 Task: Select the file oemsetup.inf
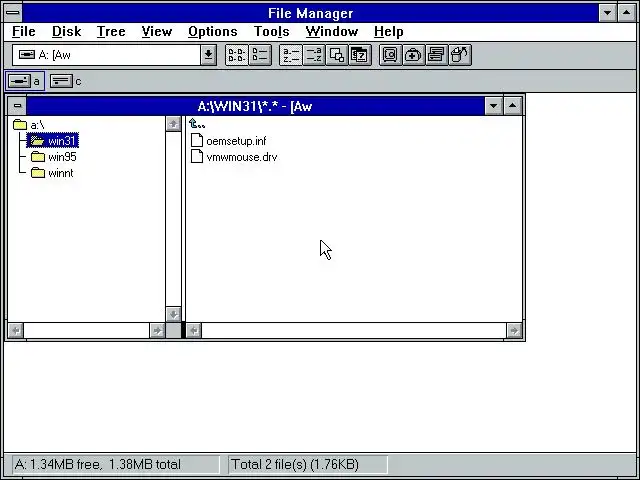tap(229, 141)
